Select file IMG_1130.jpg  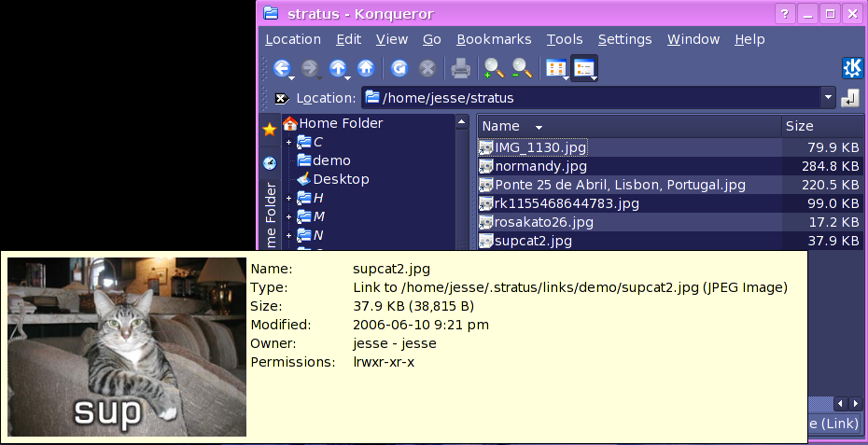(x=540, y=147)
